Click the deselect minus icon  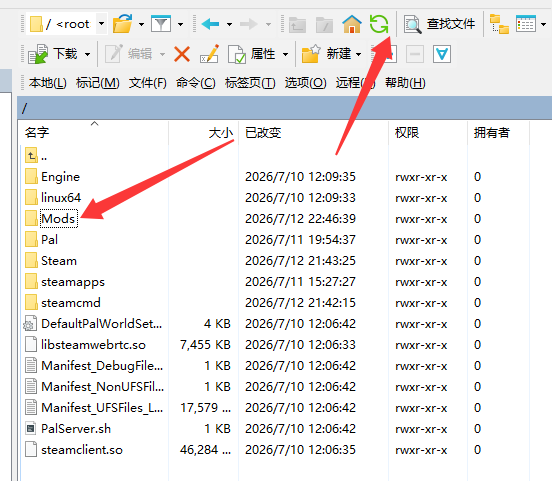pos(415,54)
